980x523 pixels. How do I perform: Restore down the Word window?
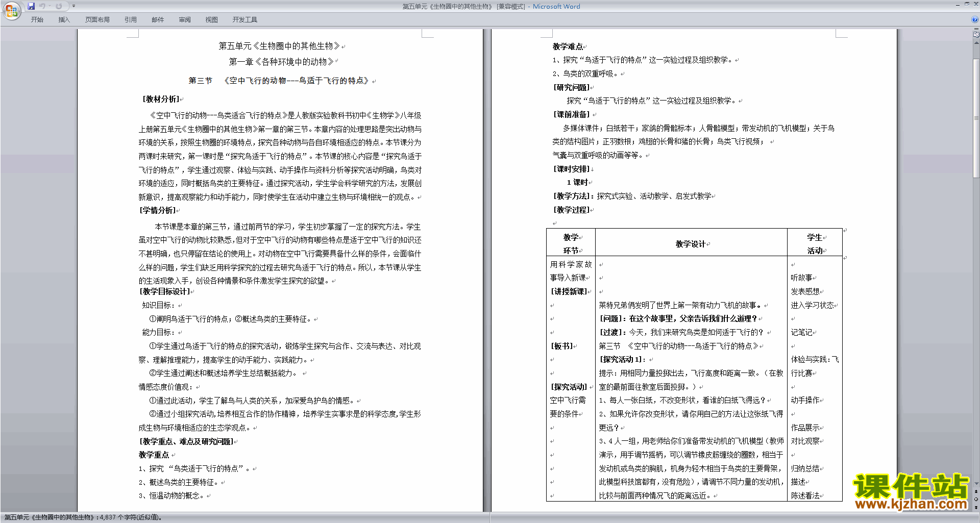tap(967, 5)
